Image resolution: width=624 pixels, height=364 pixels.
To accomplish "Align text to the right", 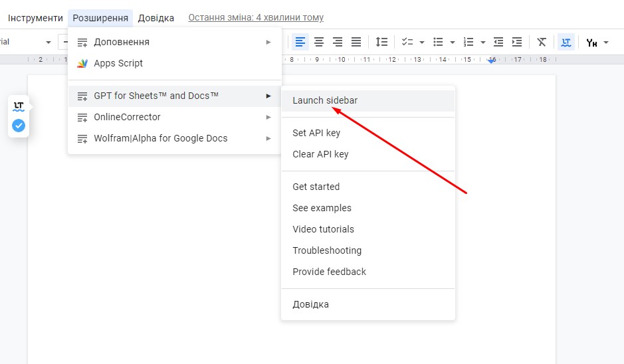I will [338, 42].
